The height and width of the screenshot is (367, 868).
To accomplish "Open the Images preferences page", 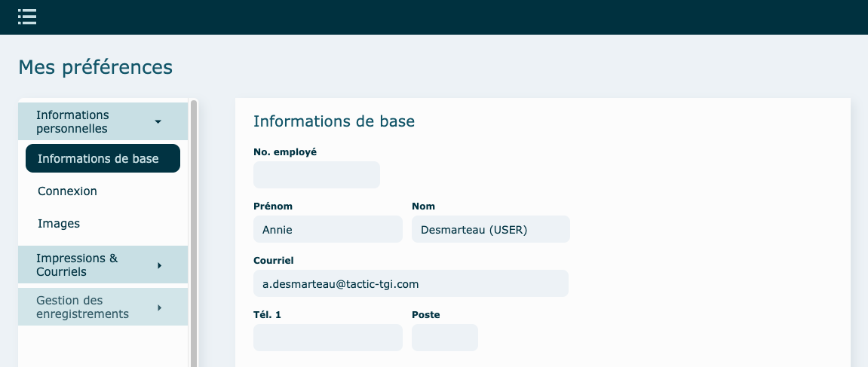I will click(x=59, y=224).
